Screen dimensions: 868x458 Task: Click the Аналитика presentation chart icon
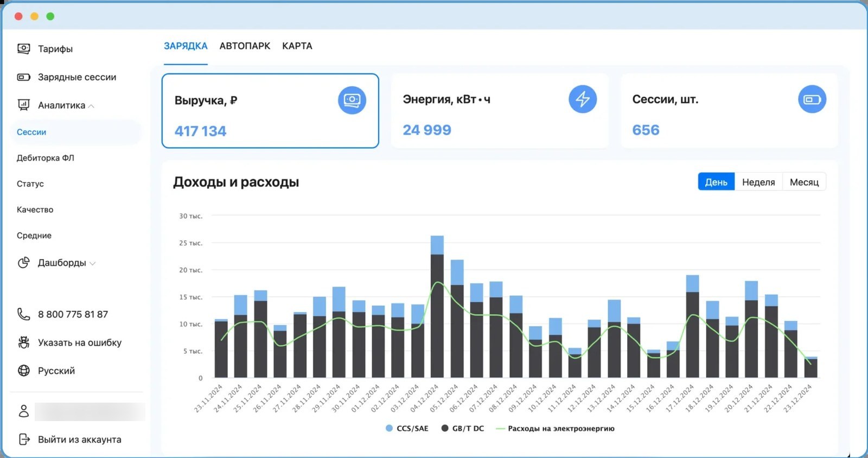click(24, 105)
